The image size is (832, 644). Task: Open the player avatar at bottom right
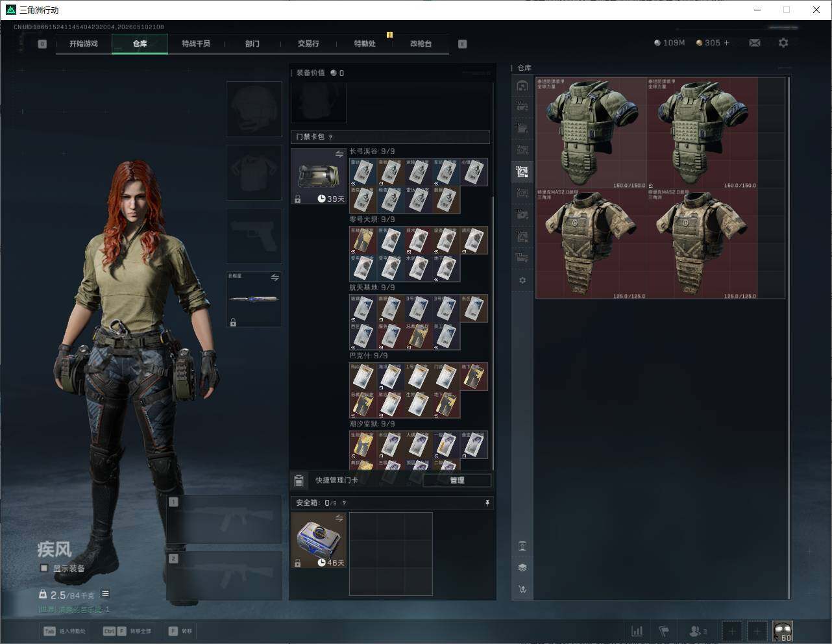pyautogui.click(x=783, y=631)
